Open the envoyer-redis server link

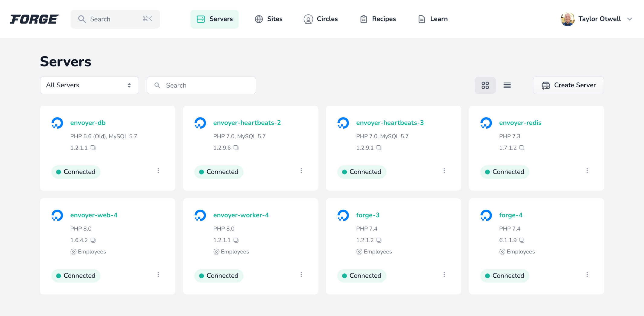(520, 123)
